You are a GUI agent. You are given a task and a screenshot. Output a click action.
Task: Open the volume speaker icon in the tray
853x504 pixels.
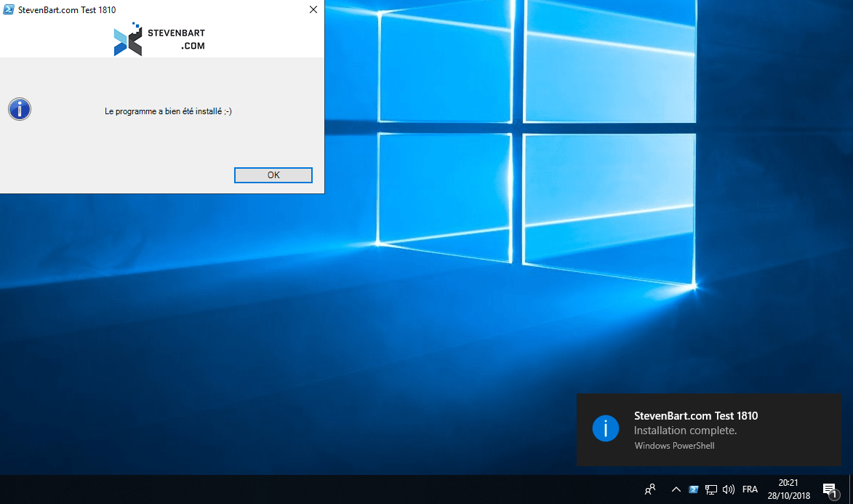[x=729, y=489]
